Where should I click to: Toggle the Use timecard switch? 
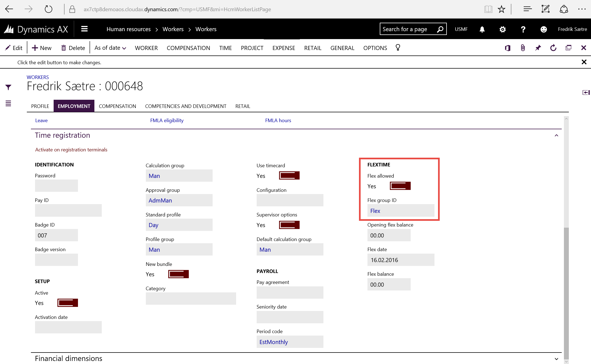pos(289,176)
